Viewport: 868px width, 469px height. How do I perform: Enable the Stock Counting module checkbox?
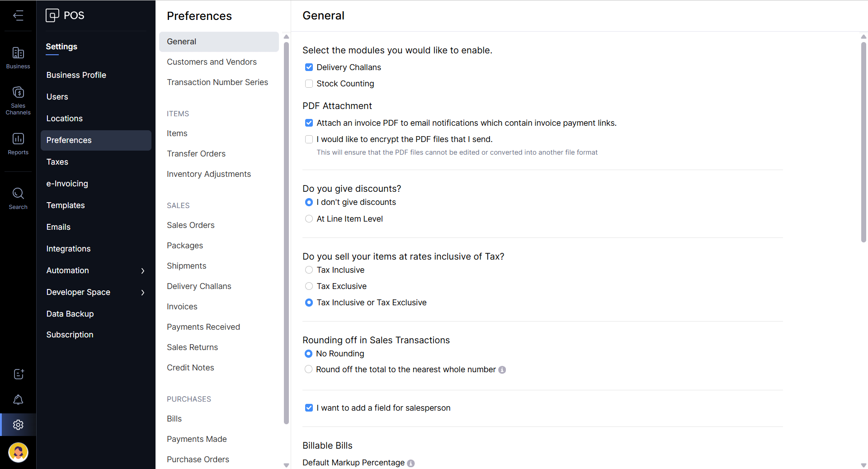point(309,84)
